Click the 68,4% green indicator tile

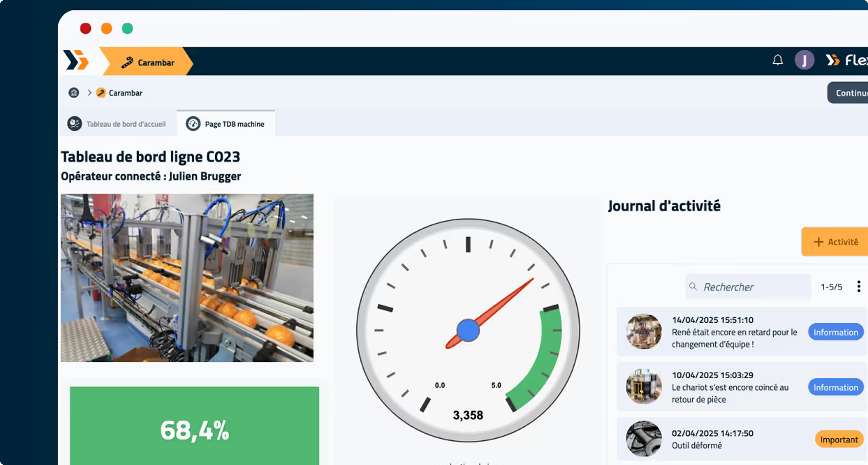coord(194,426)
